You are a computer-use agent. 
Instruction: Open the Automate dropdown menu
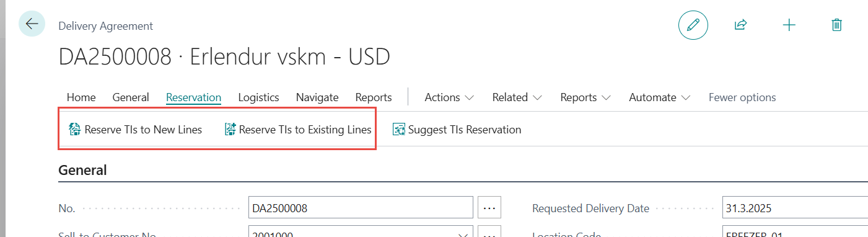click(x=660, y=97)
